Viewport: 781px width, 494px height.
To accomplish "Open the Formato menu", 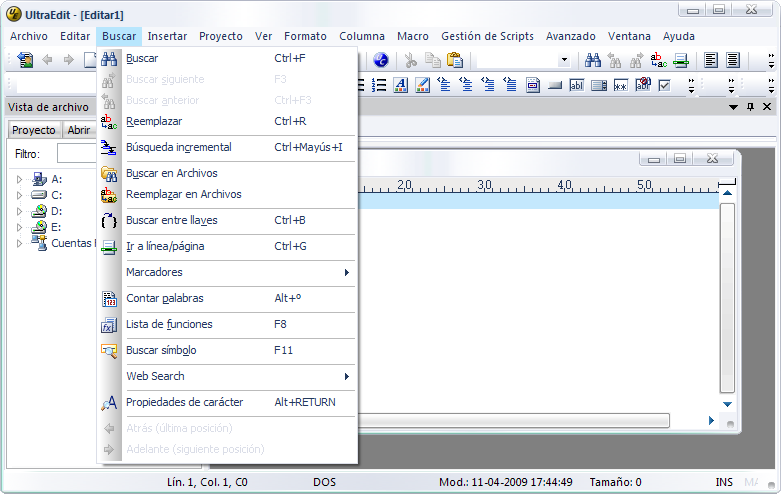I will point(305,36).
